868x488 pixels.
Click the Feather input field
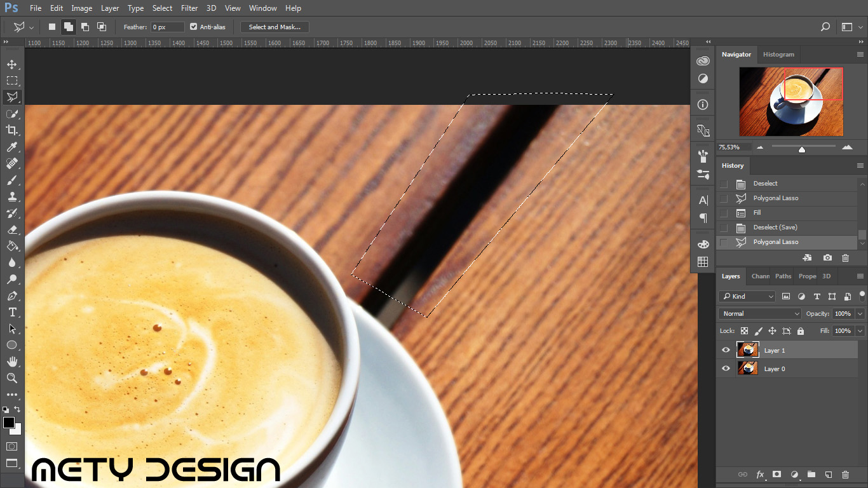167,27
